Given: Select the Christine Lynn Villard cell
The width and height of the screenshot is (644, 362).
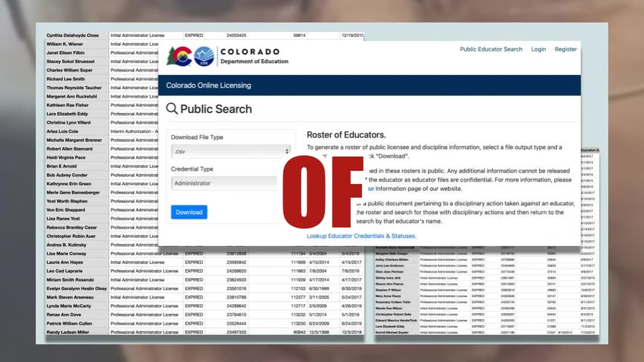Looking at the screenshot, I should pos(77,123).
